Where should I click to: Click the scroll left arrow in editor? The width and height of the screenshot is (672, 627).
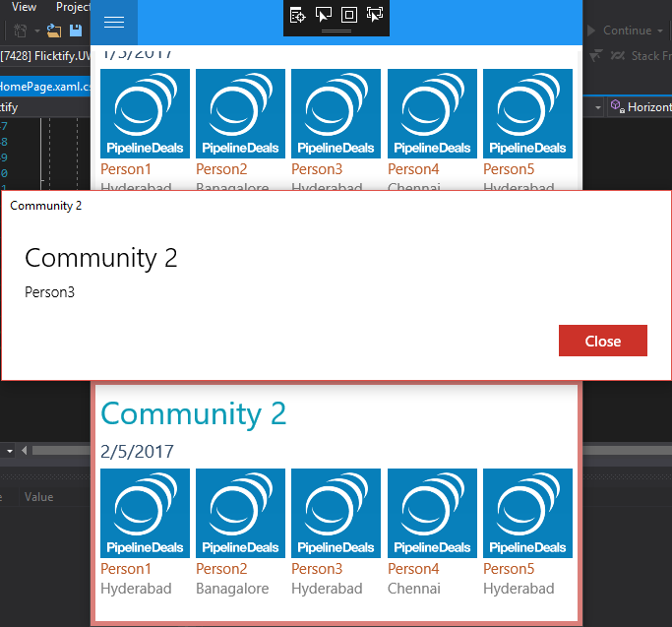click(x=24, y=450)
